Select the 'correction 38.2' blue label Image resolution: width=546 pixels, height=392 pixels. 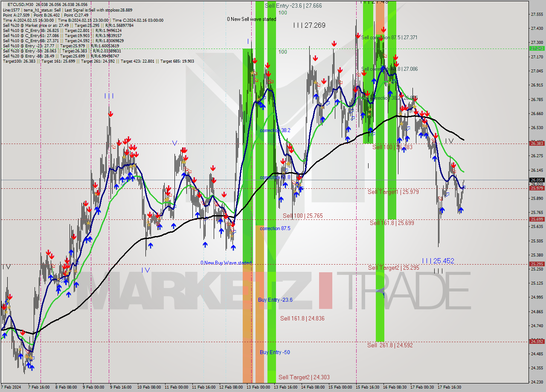(x=275, y=130)
